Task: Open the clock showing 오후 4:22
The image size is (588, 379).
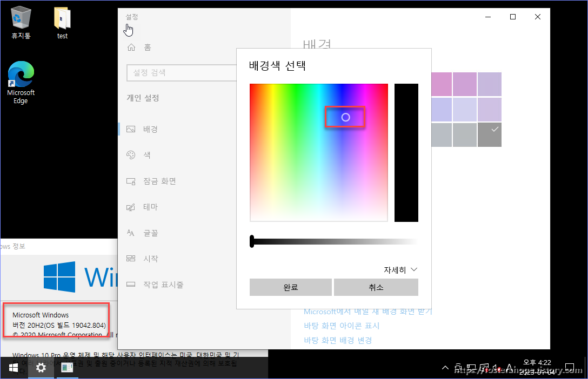Action: pos(537,367)
